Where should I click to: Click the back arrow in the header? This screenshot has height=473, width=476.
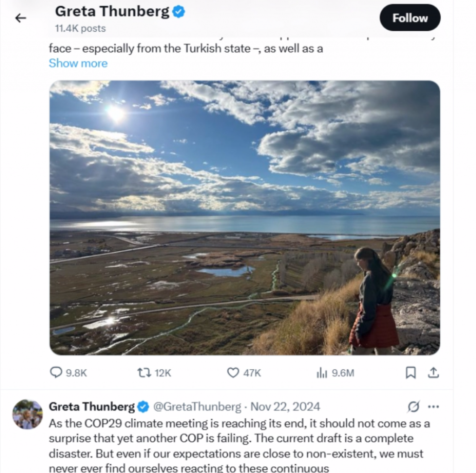20,18
